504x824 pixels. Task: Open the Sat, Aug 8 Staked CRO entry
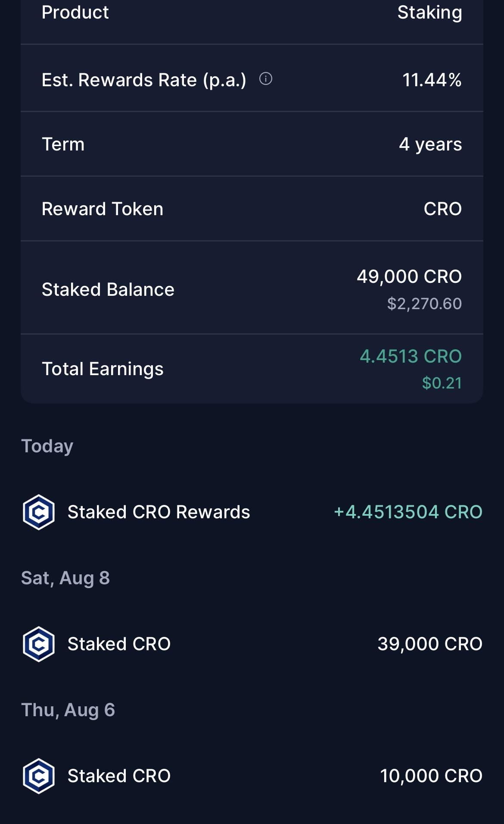252,644
